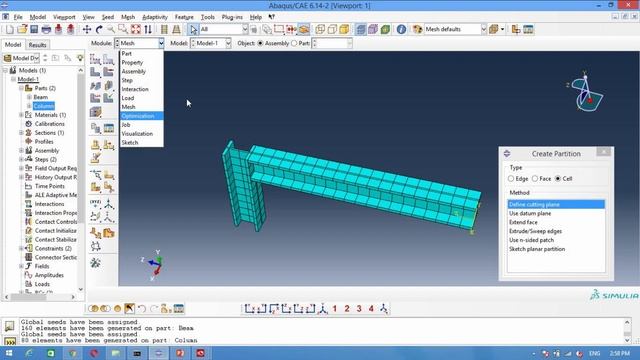The image size is (640, 360).
Task: Click the Print icon in toolbar
Action: pyautogui.click(x=46, y=29)
